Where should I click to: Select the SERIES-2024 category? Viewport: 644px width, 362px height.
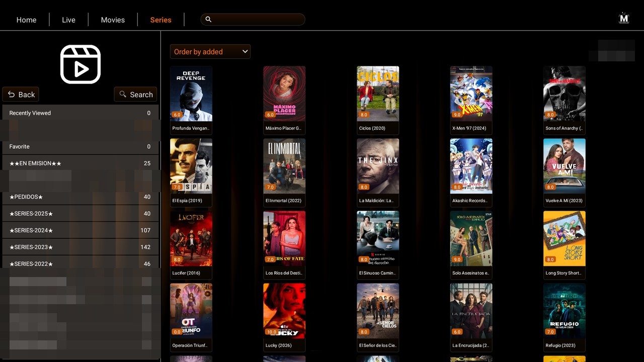tap(80, 230)
